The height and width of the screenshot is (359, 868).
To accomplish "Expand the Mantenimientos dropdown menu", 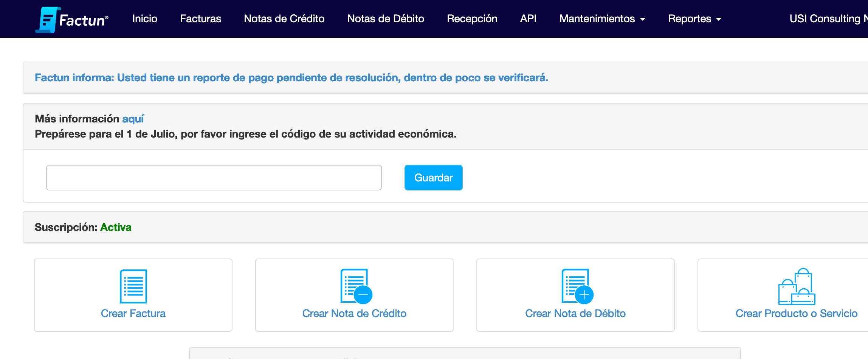I will coord(602,19).
